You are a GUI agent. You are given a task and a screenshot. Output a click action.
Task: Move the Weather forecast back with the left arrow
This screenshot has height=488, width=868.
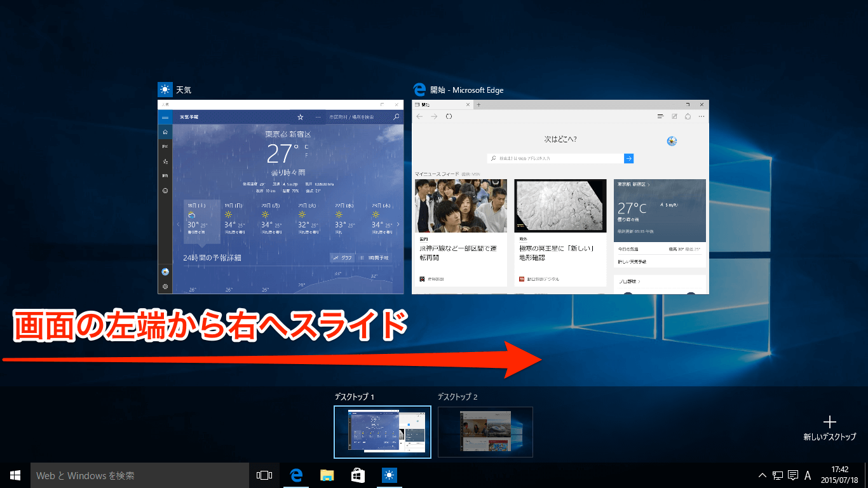[x=178, y=224]
